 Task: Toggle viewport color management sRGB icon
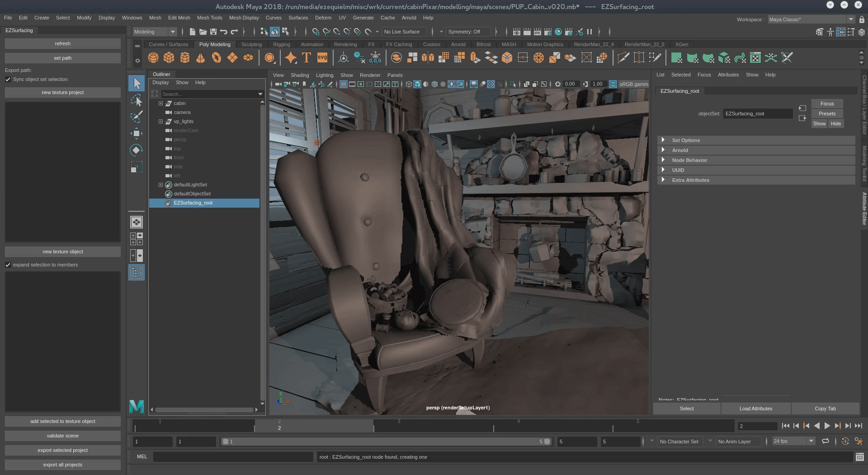pos(613,84)
